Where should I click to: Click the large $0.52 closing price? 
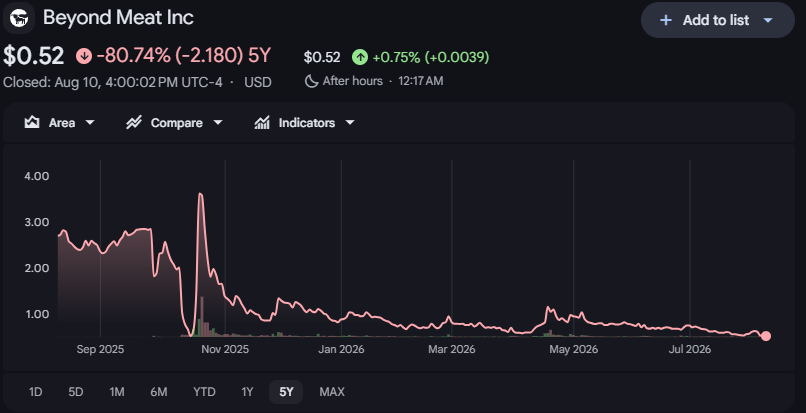pos(33,56)
